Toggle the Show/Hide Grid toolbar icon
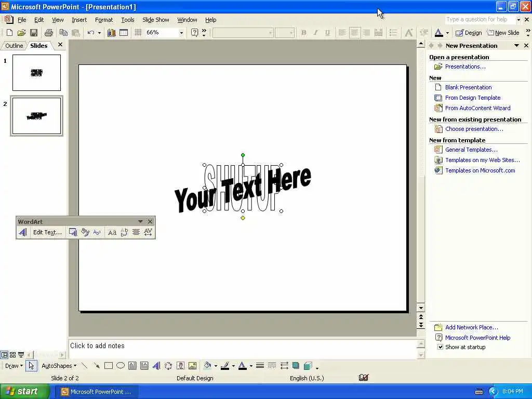Viewport: 532px width, 399px height. (x=138, y=33)
